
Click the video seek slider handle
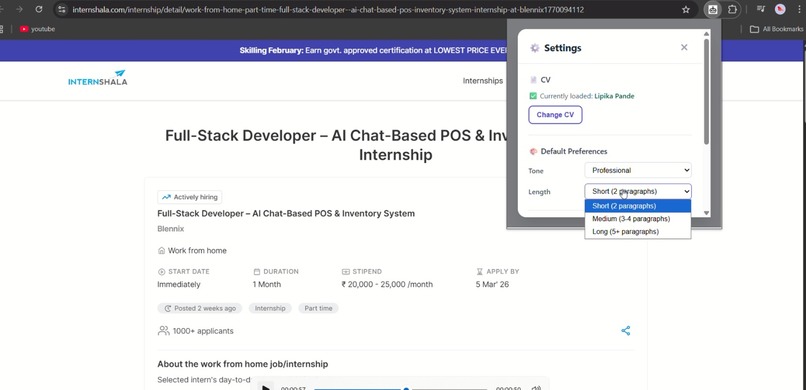(406, 388)
